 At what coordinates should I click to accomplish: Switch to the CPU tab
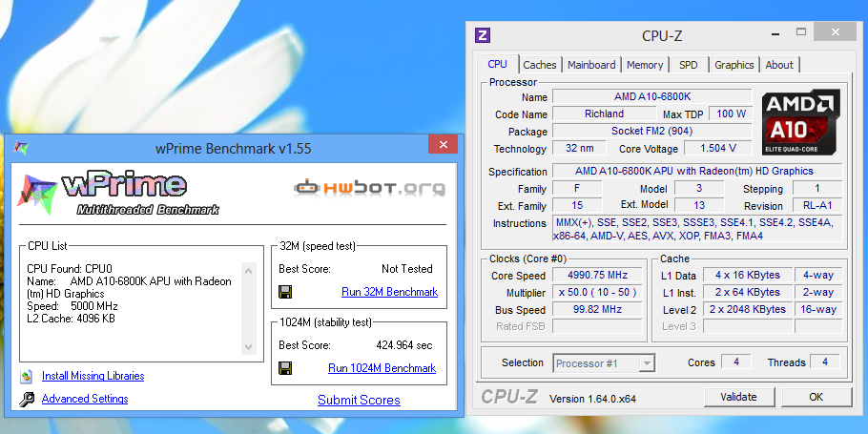coord(497,64)
